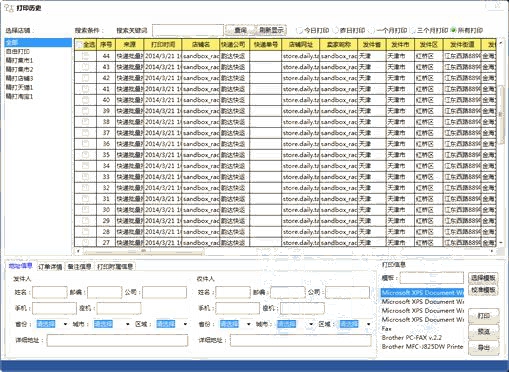Click the 打印时间 column header
The height and width of the screenshot is (372, 509).
[163, 45]
